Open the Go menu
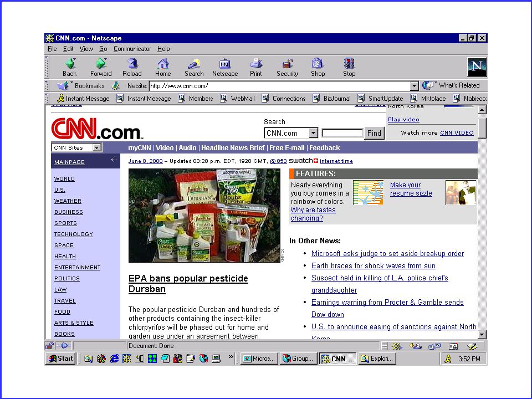Screen dimensions: 532x399 103,49
